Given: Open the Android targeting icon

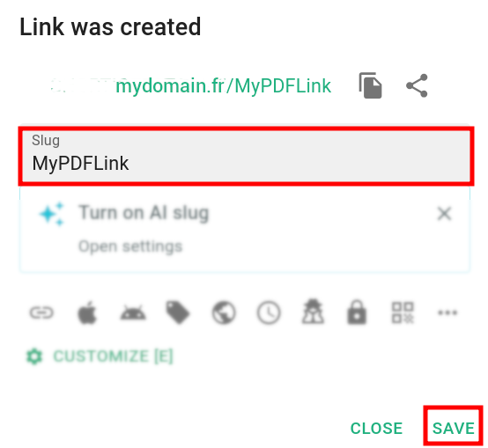Looking at the screenshot, I should (133, 312).
